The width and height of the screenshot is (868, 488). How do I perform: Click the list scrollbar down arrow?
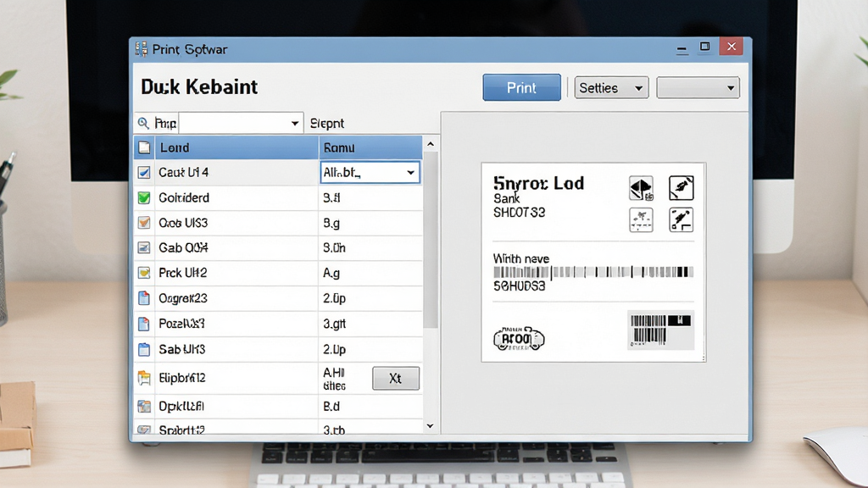tap(431, 426)
